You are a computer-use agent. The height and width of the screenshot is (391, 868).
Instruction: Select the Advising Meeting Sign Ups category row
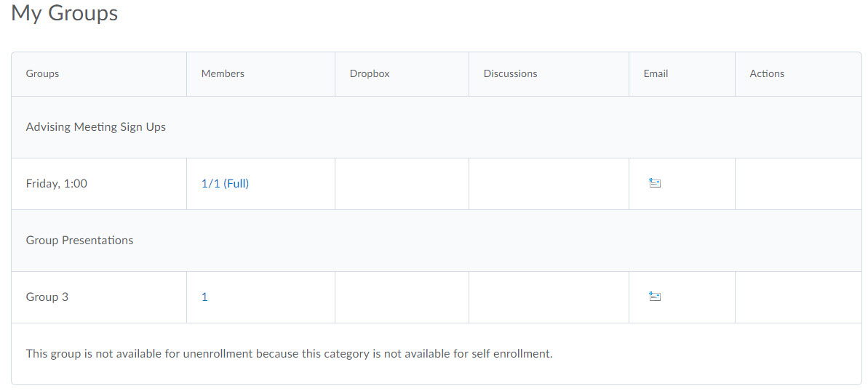[96, 127]
